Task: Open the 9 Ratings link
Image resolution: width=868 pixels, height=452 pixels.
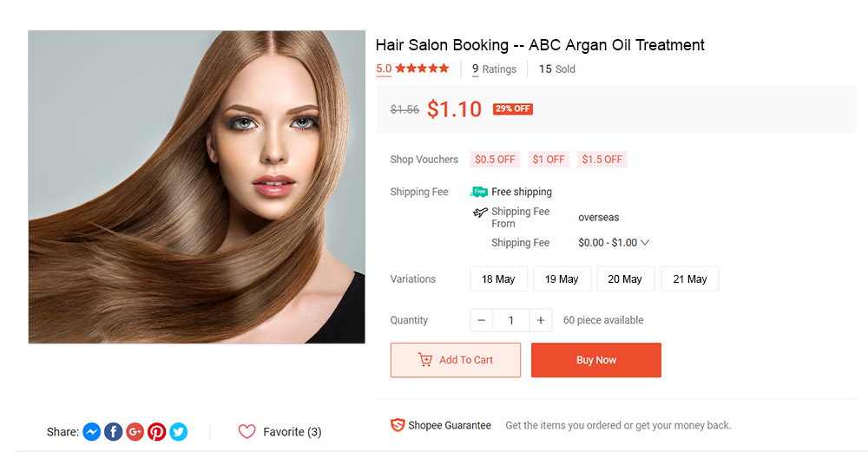Action: [x=494, y=69]
